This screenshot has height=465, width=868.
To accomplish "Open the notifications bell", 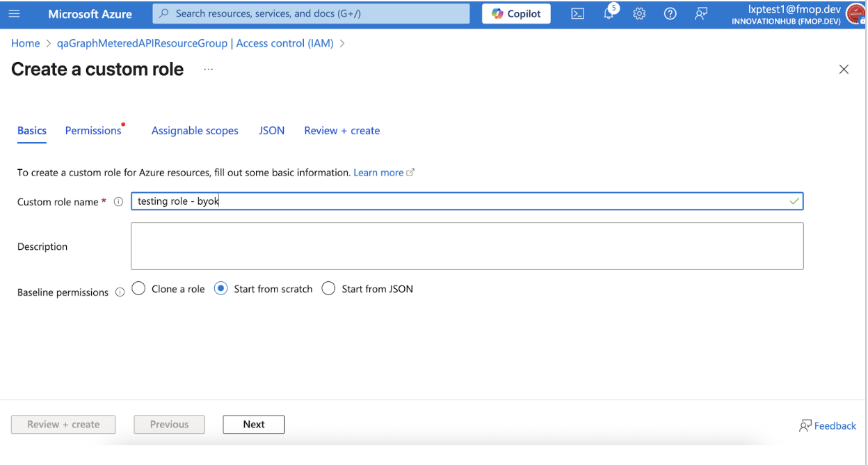I will click(609, 14).
